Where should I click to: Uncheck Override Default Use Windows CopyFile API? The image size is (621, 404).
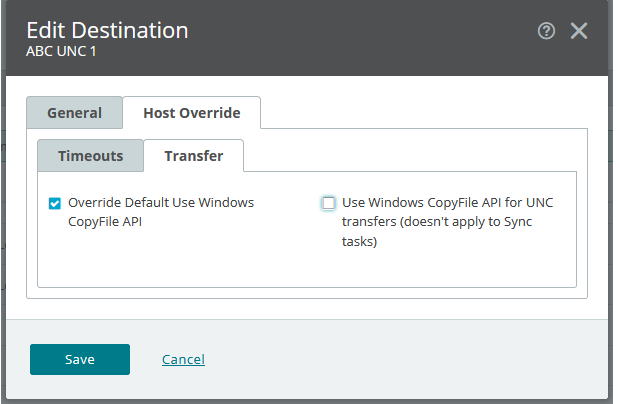[x=55, y=203]
